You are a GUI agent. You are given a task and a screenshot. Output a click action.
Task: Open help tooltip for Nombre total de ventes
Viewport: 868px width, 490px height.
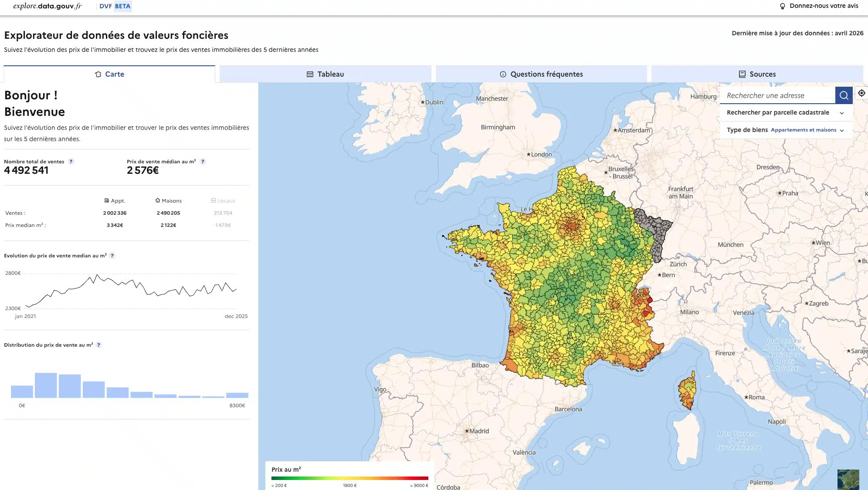71,162
